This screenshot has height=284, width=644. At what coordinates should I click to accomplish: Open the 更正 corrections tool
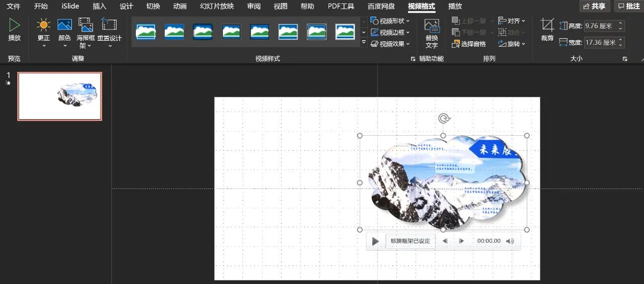click(44, 25)
